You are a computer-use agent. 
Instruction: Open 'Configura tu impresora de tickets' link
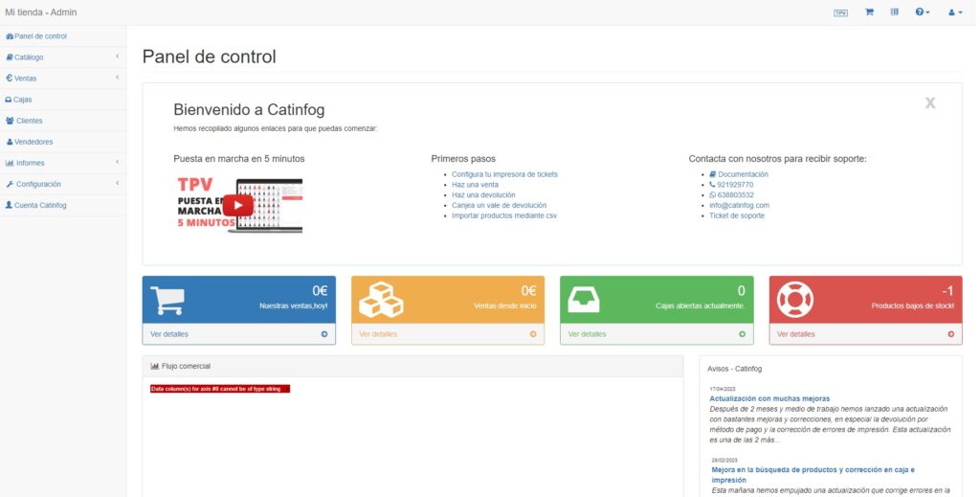tap(504, 174)
